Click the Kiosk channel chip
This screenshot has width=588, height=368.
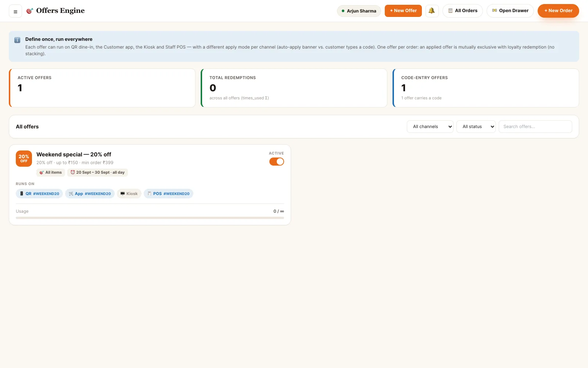click(x=129, y=194)
